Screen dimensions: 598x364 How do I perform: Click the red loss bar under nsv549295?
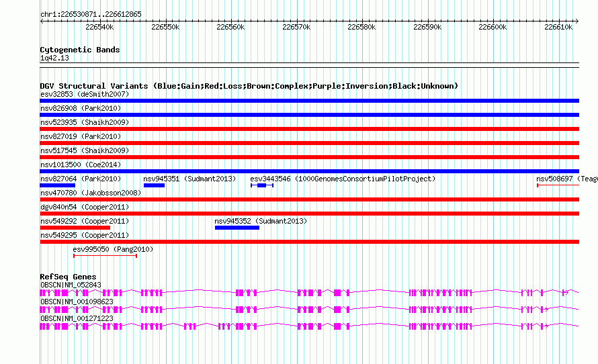(309, 242)
